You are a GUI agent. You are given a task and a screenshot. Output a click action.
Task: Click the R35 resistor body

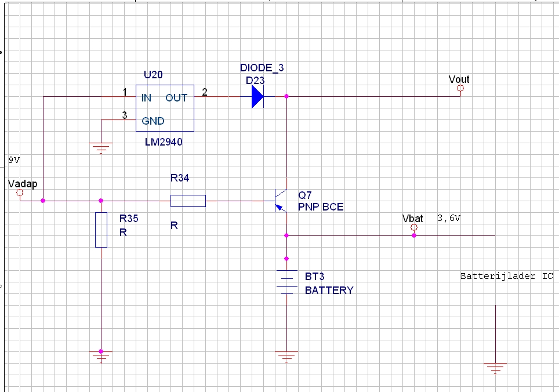pyautogui.click(x=101, y=230)
